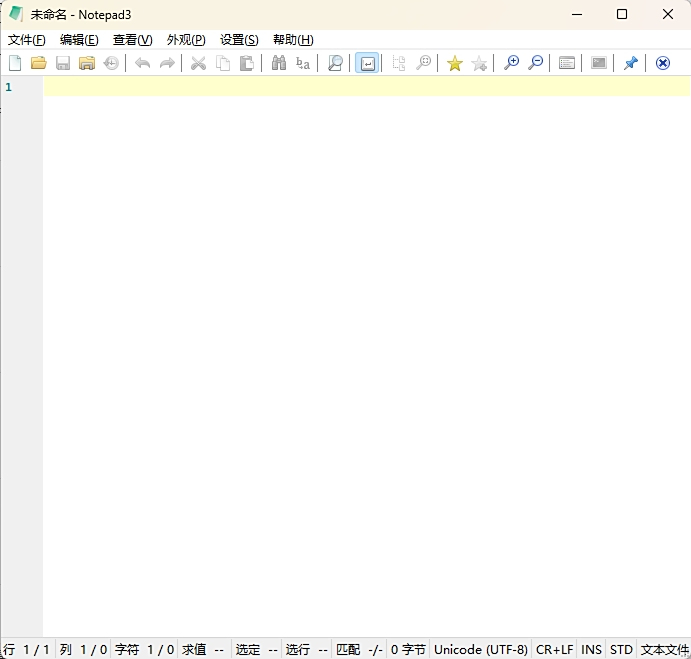Undo the last edit
The image size is (691, 659).
tap(142, 63)
